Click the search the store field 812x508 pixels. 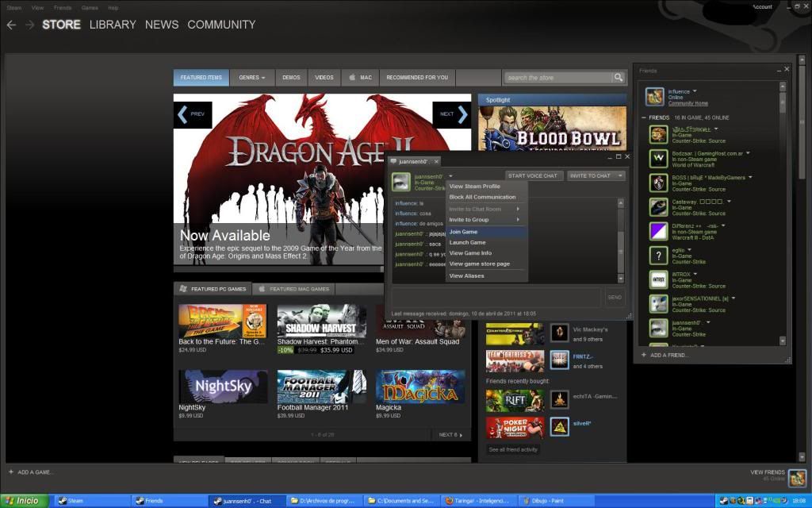(558, 77)
